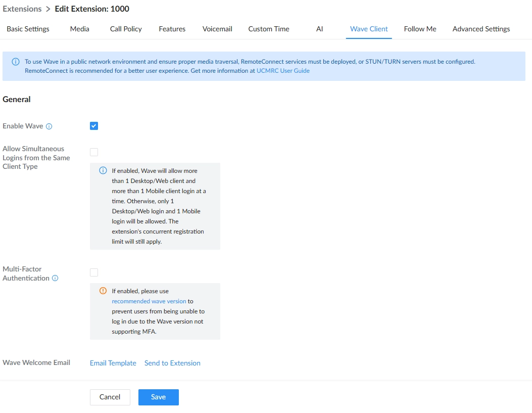Image resolution: width=532 pixels, height=413 pixels.
Task: Open the Advanced Settings tab
Action: tap(481, 29)
